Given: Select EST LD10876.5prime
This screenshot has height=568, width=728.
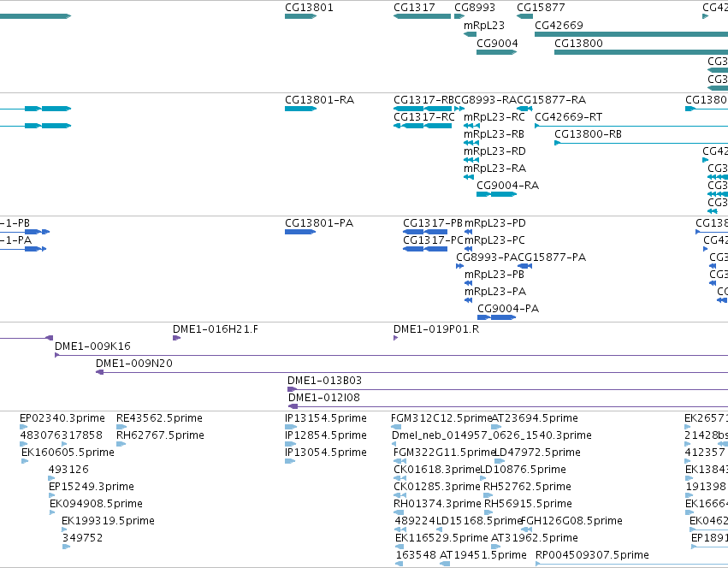Looking at the screenshot, I should [x=482, y=478].
